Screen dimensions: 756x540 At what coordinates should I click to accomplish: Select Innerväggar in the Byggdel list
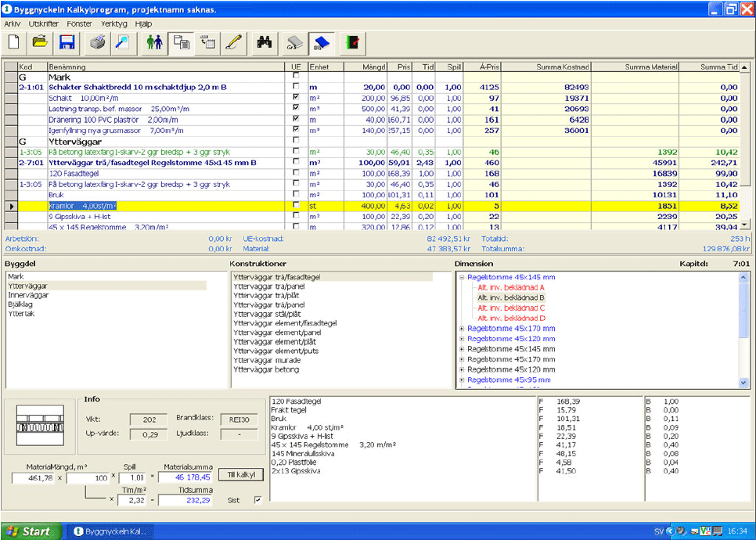(28, 295)
